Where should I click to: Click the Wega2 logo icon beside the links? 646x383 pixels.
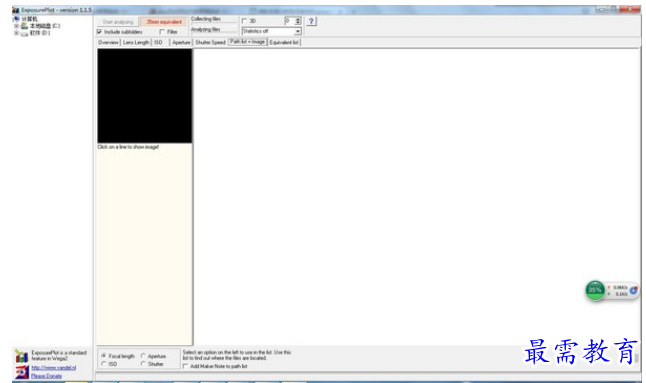(x=22, y=371)
